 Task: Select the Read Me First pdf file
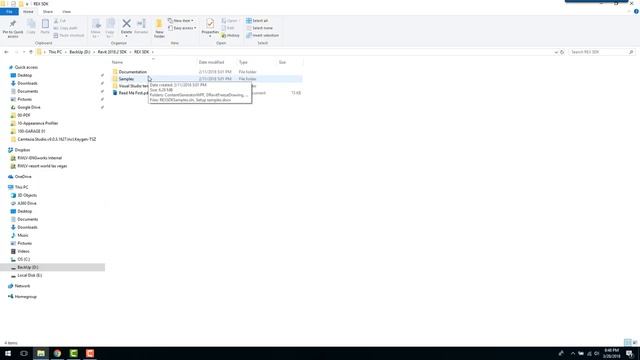click(x=130, y=93)
